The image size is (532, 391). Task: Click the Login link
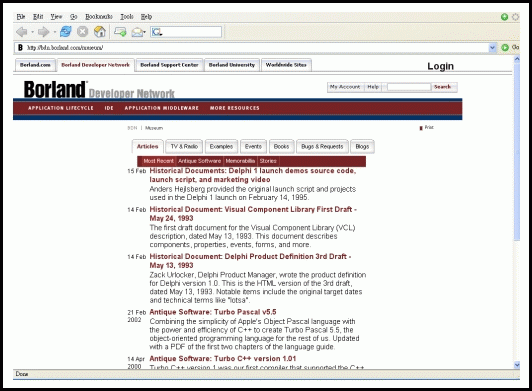point(440,66)
